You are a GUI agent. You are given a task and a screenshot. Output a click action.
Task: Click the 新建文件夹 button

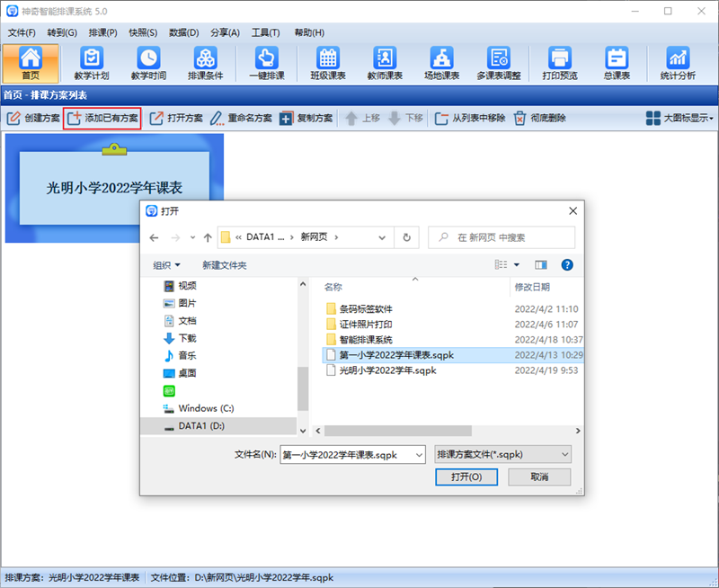click(224, 265)
